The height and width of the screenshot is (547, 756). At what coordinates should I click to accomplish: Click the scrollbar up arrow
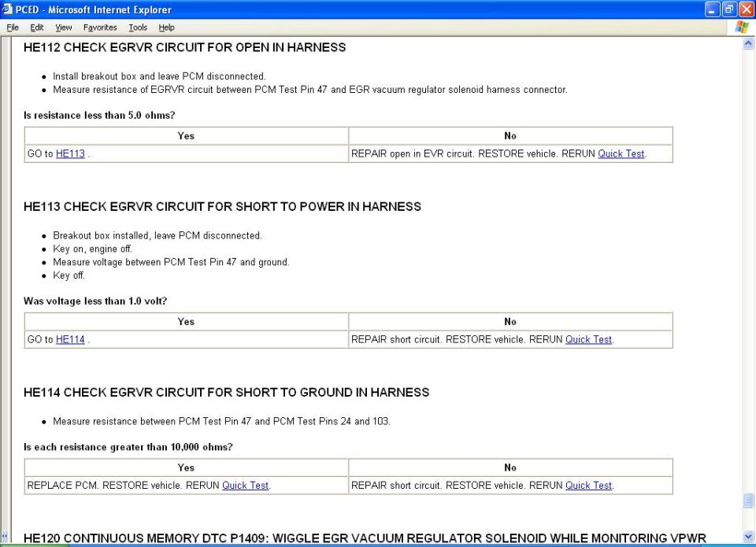coord(748,43)
